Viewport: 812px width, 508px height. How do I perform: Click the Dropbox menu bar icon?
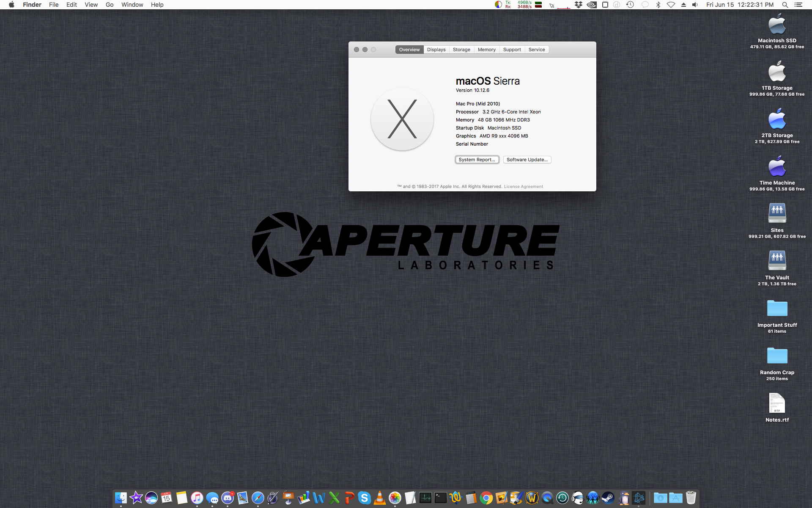(x=579, y=5)
